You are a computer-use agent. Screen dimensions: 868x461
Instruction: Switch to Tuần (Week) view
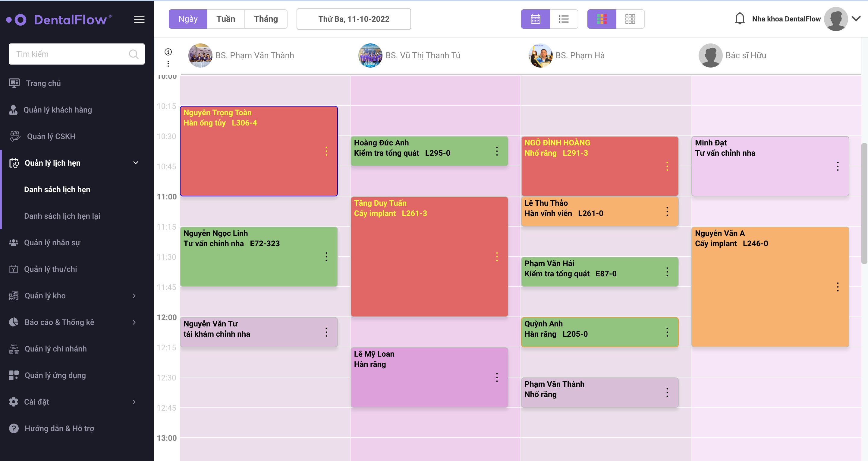[x=226, y=18]
